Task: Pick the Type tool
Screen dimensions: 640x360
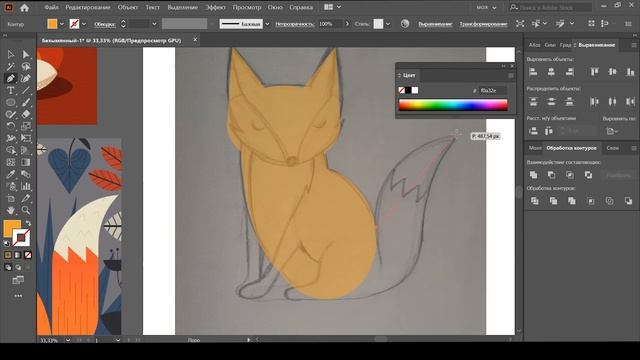Action: (x=11, y=90)
